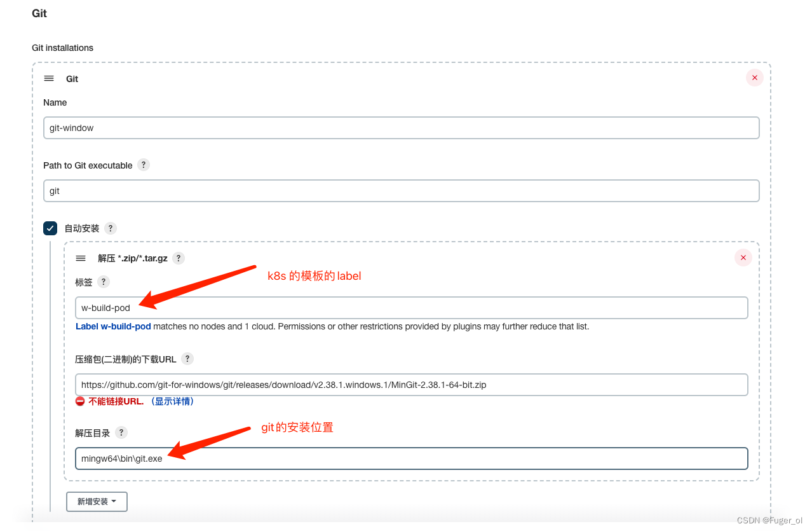Click help icon next to 解压目录
This screenshot has width=812, height=531.
click(x=121, y=432)
